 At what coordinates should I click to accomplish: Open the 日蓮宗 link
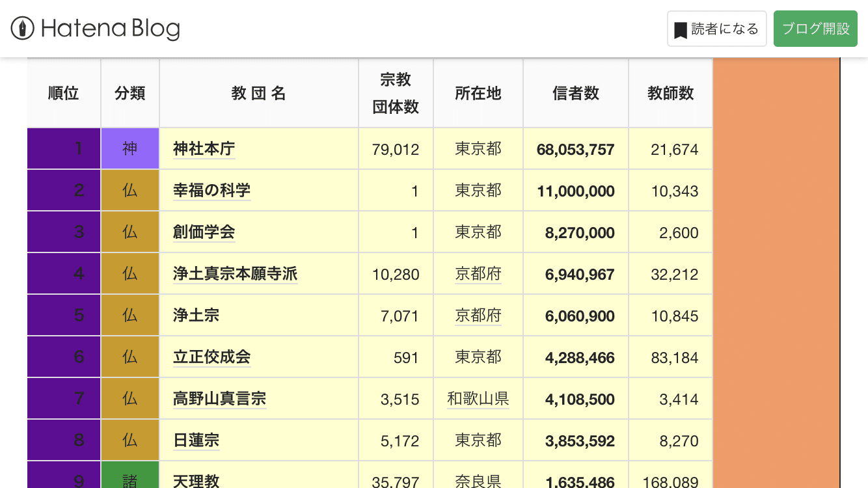(196, 441)
